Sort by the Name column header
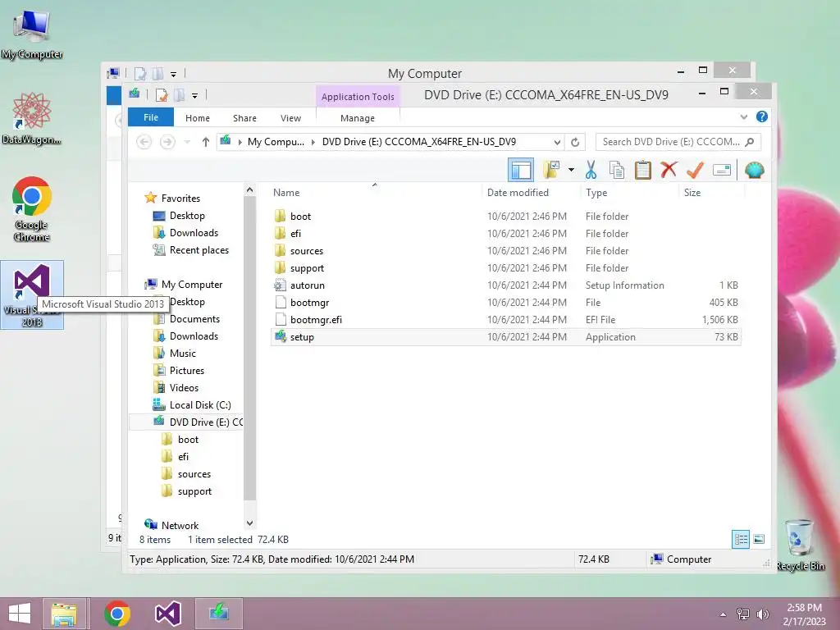This screenshot has height=630, width=840. (x=286, y=192)
